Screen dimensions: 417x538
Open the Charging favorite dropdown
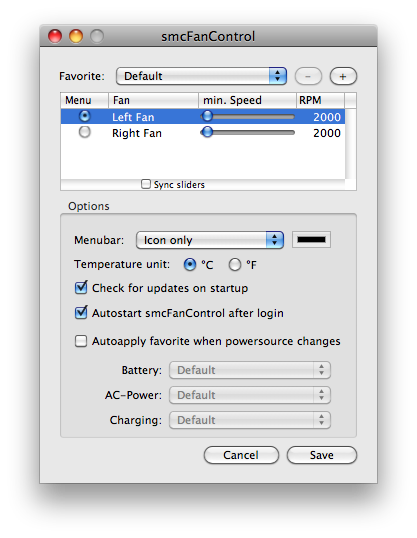click(x=250, y=420)
